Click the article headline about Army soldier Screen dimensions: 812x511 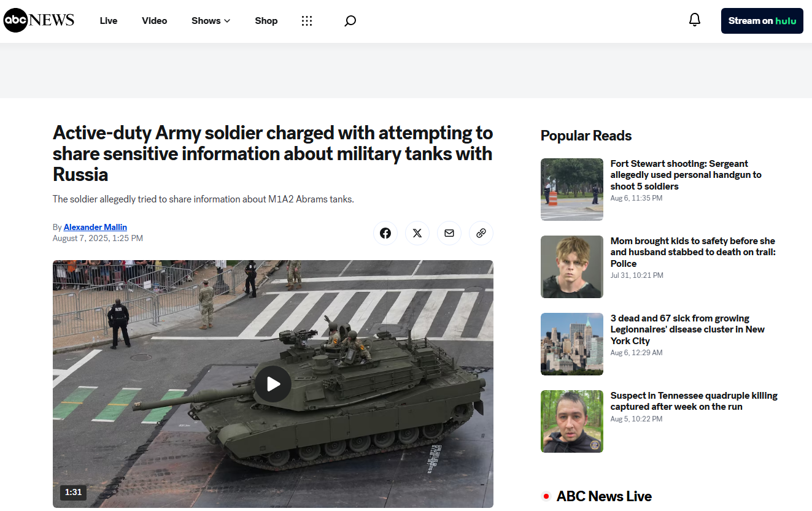[273, 153]
